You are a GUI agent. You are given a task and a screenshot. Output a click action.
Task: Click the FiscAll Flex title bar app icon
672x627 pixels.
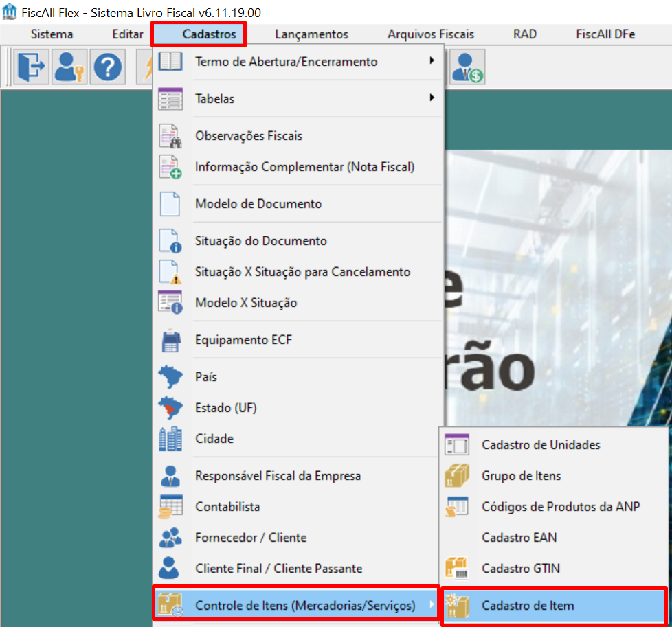pos(10,12)
